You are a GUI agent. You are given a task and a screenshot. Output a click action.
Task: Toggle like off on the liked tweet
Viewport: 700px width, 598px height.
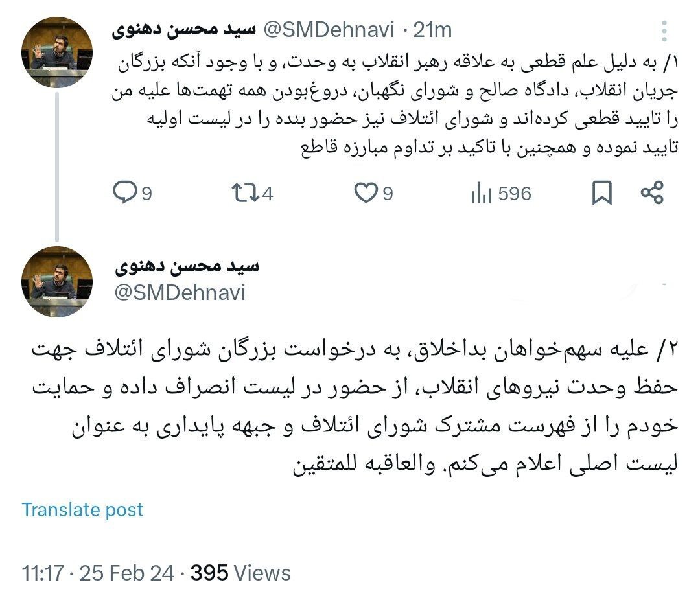pyautogui.click(x=366, y=192)
